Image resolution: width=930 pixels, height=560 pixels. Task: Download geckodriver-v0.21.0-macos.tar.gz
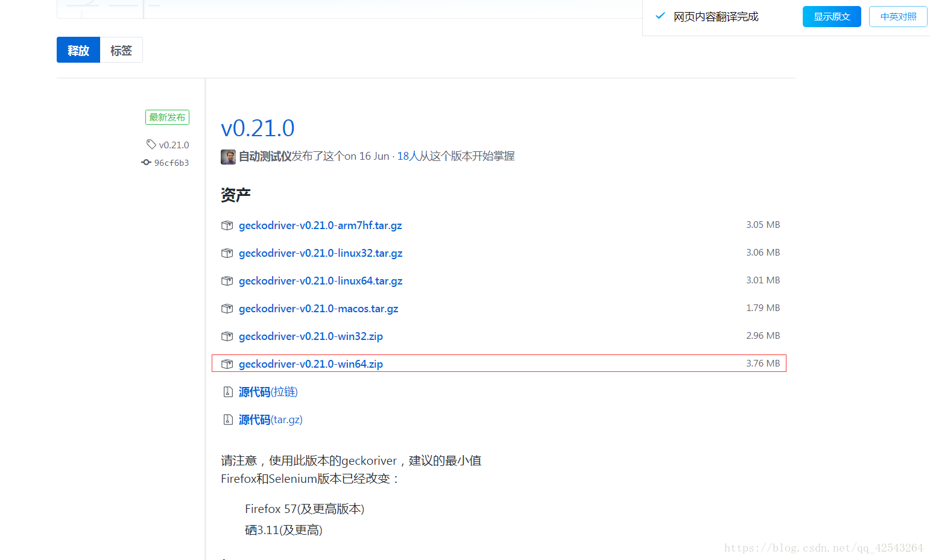pos(318,309)
